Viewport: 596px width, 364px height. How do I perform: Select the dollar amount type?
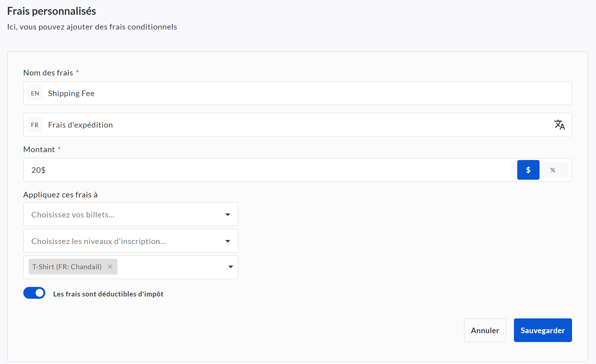(x=528, y=170)
